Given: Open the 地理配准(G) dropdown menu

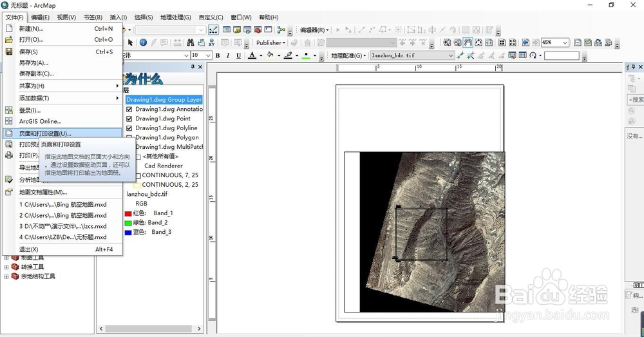Looking at the screenshot, I should point(348,55).
